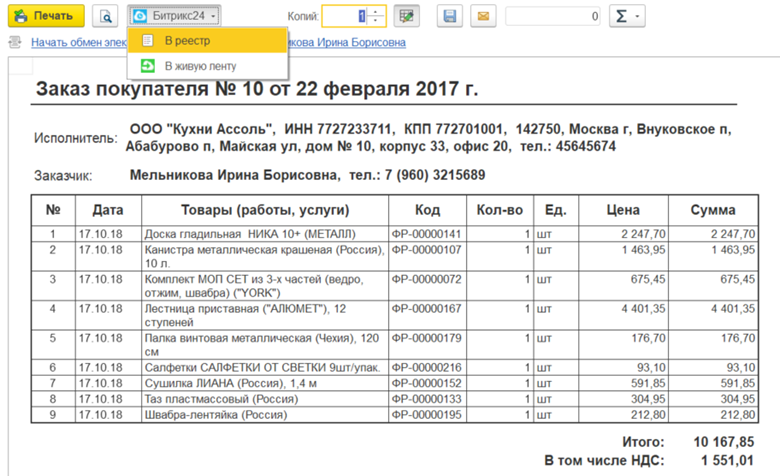
Task: Save the document with the floppy disk icon
Action: [x=450, y=16]
